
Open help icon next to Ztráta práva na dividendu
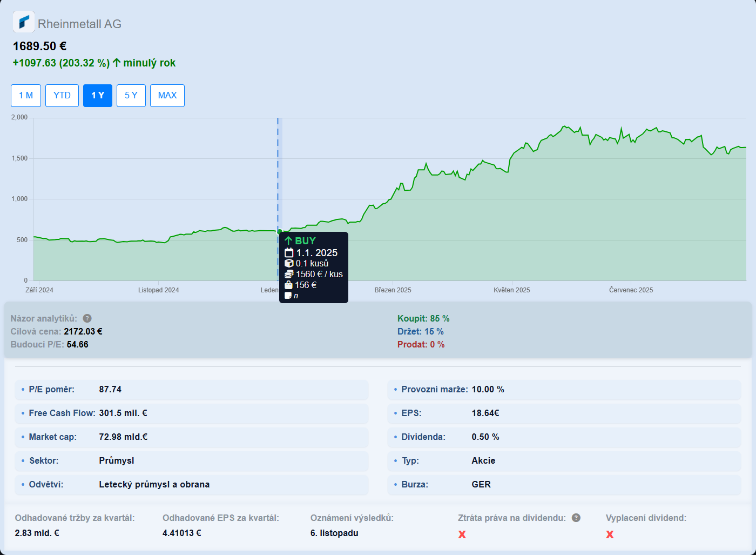[576, 518]
